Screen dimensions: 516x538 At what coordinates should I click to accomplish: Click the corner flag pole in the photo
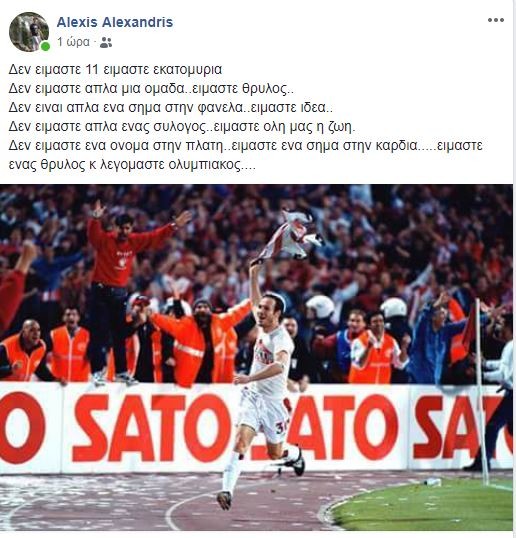481,391
